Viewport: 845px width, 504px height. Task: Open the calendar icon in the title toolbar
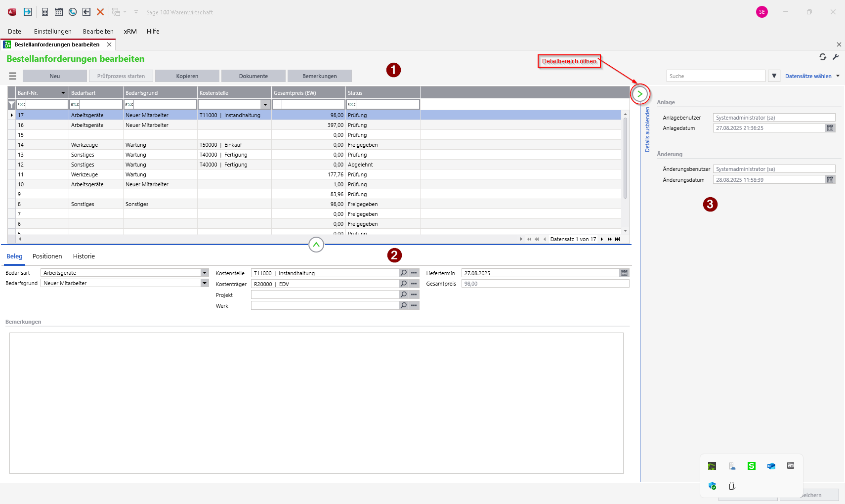59,12
